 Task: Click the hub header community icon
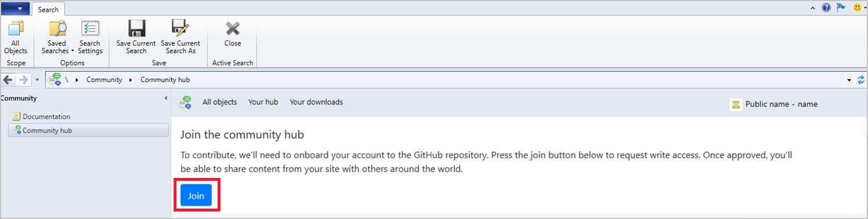[x=185, y=103]
